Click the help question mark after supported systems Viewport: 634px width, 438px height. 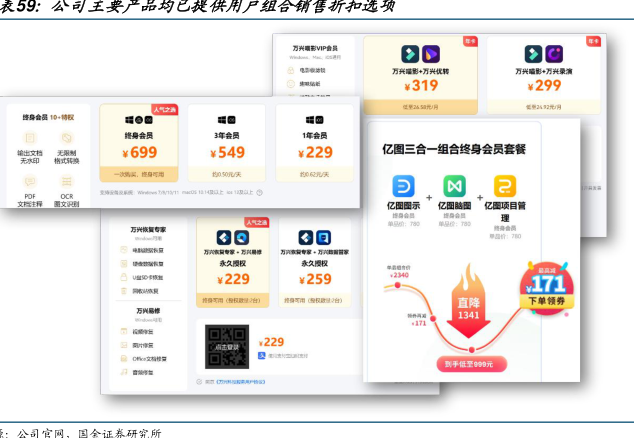(260, 193)
